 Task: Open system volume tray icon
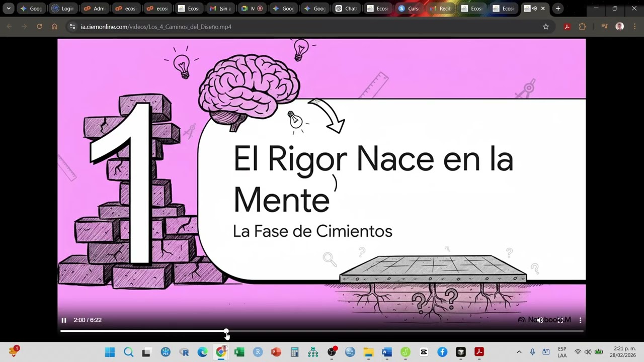(x=588, y=352)
